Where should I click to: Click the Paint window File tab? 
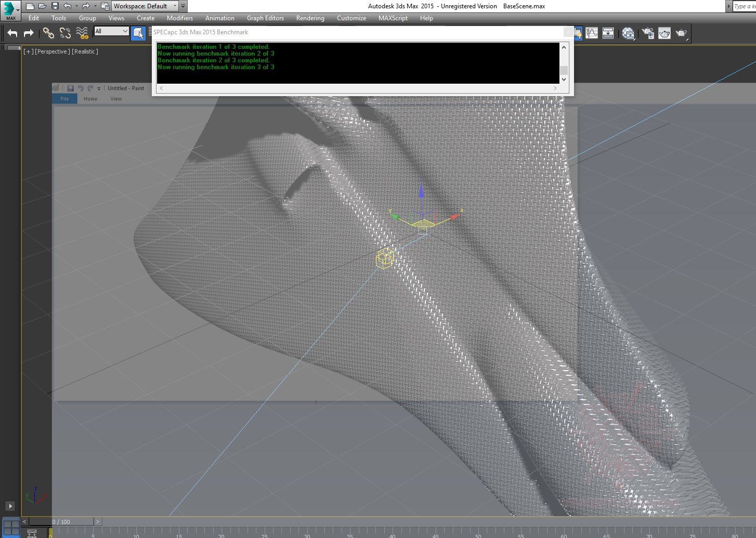(64, 99)
